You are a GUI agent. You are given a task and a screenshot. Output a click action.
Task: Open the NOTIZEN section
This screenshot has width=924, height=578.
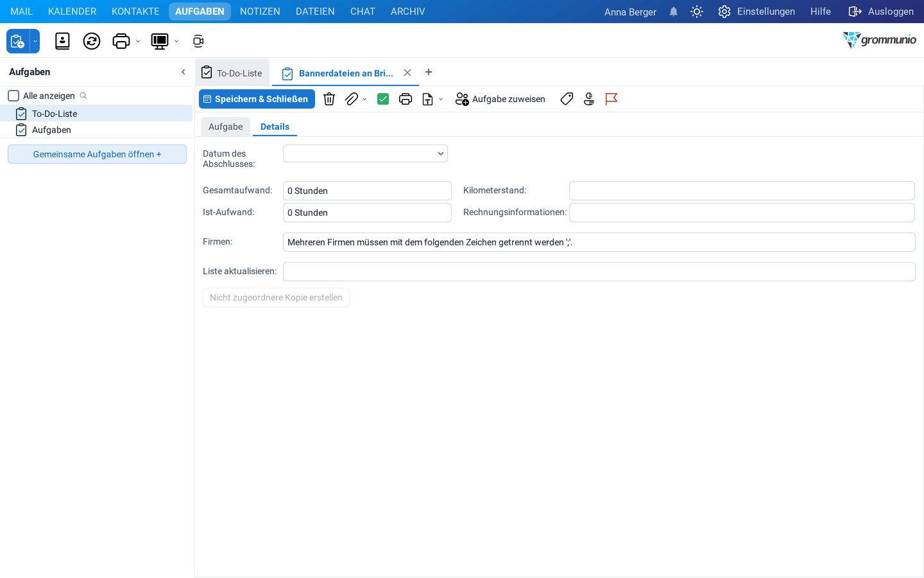260,12
